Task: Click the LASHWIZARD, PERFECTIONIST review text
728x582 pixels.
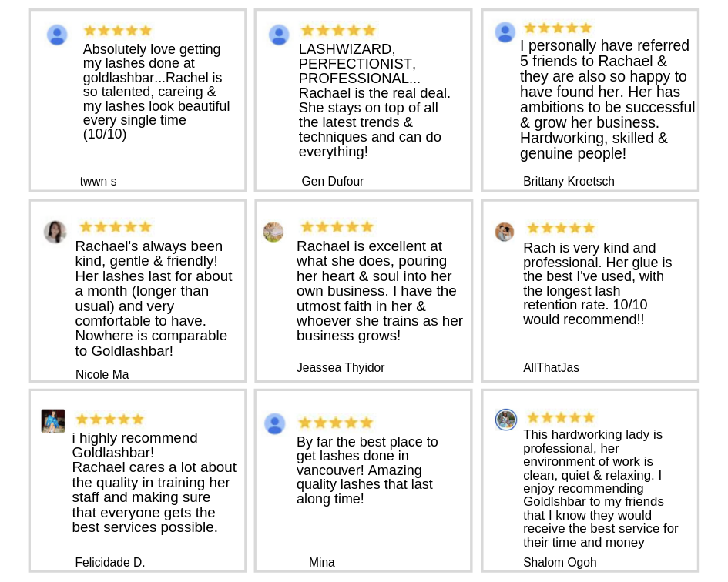Action: pyautogui.click(x=374, y=100)
